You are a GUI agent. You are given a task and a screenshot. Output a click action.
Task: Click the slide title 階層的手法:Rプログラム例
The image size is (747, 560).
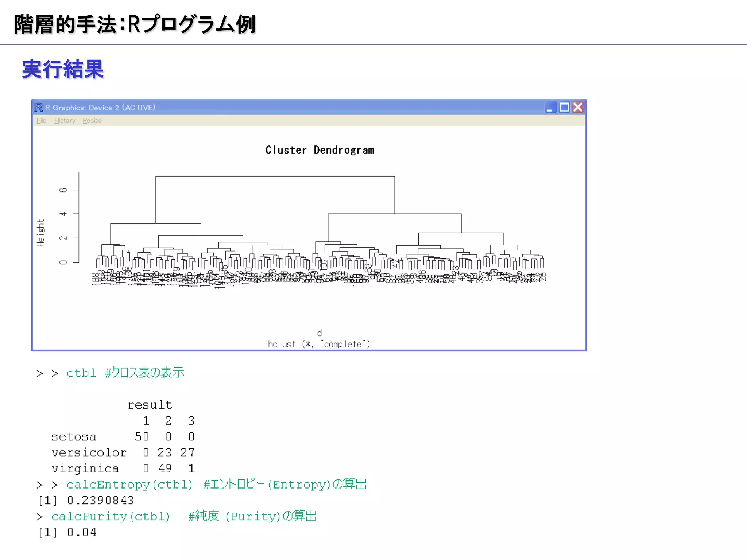tap(135, 24)
